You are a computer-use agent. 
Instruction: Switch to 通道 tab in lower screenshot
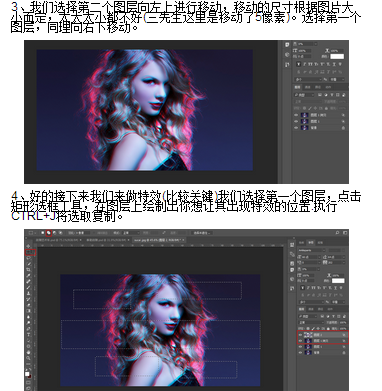[311, 309]
